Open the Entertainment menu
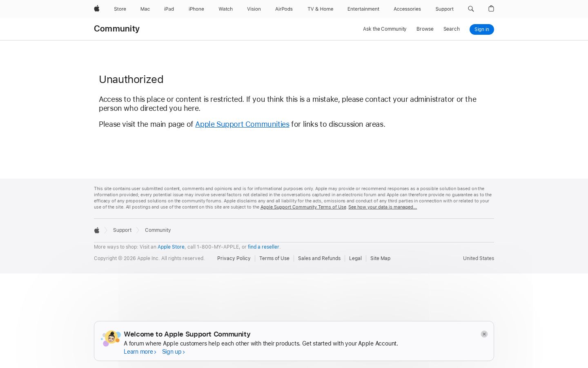 pos(363,9)
